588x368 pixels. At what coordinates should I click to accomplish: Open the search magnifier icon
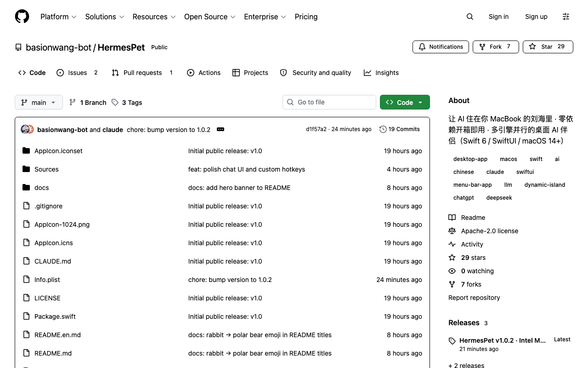tap(469, 17)
